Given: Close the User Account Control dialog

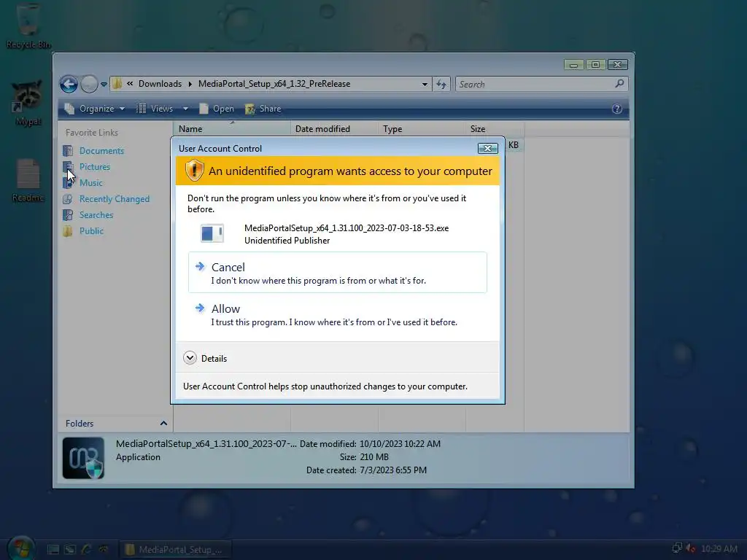Looking at the screenshot, I should (487, 149).
